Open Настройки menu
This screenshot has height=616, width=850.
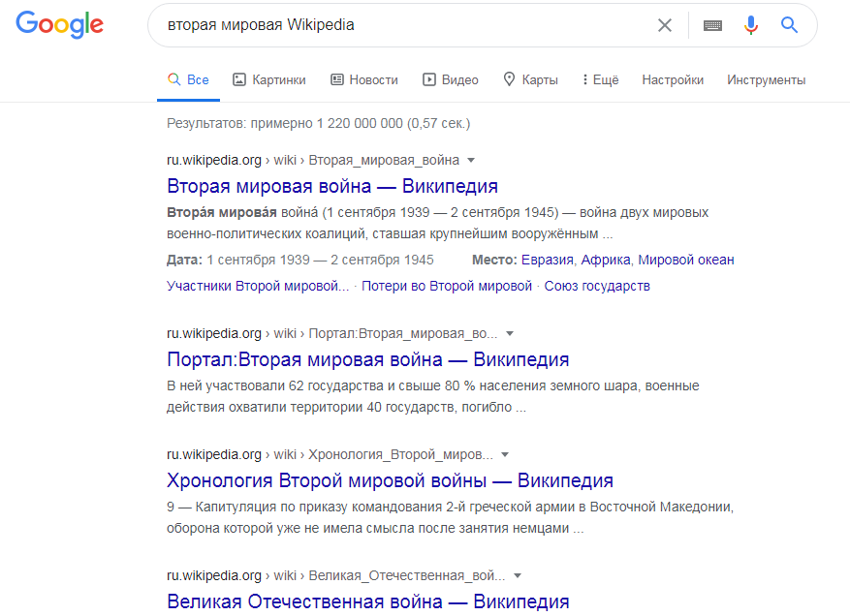tap(673, 79)
